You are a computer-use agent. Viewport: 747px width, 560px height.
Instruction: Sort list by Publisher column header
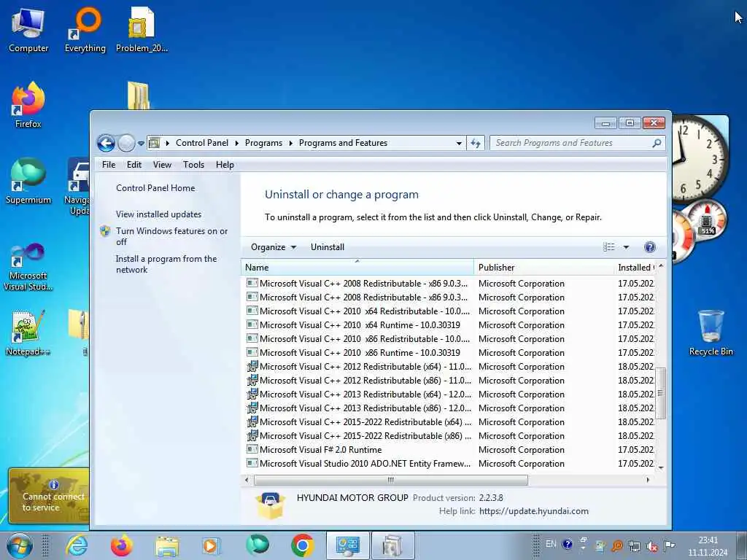tap(543, 268)
